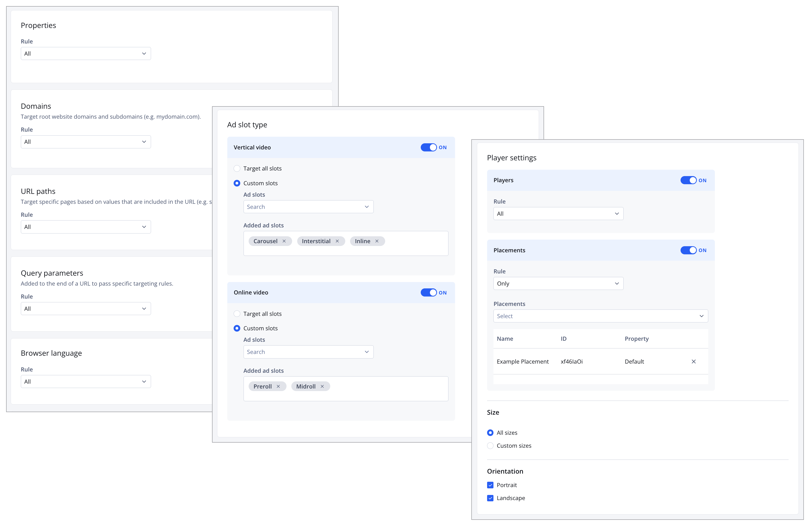Click the Property column header
Image resolution: width=812 pixels, height=529 pixels.
tap(637, 339)
